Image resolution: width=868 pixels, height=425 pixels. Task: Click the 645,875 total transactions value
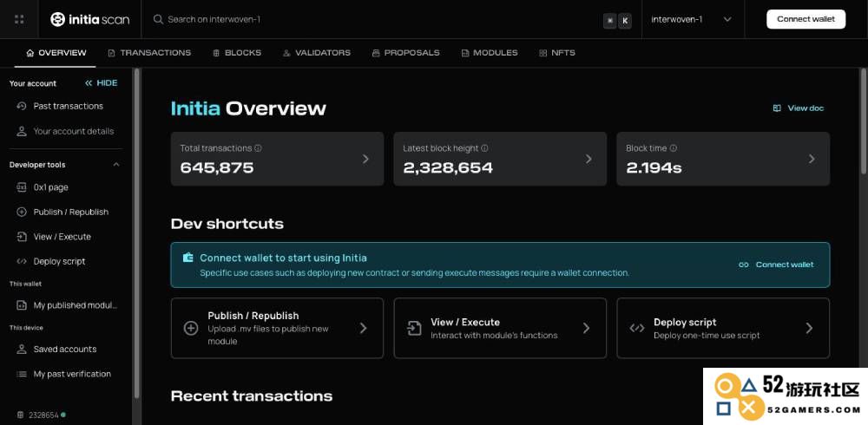(x=217, y=167)
